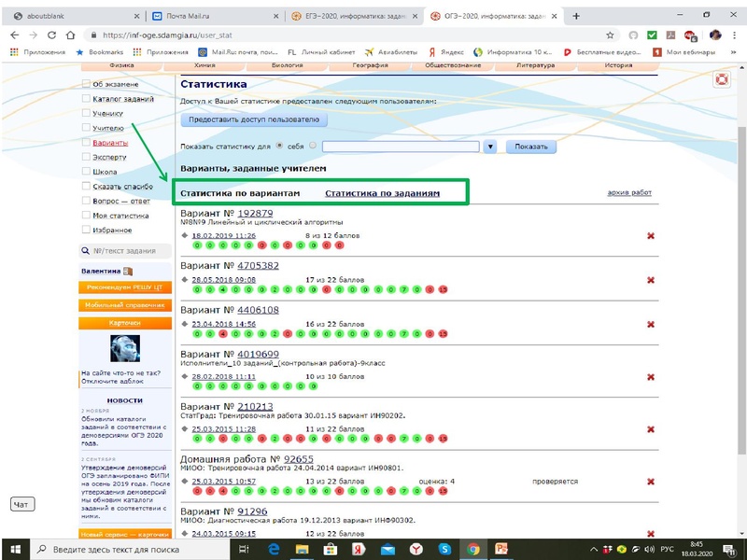Reload the page with browser refresh icon

54,35
